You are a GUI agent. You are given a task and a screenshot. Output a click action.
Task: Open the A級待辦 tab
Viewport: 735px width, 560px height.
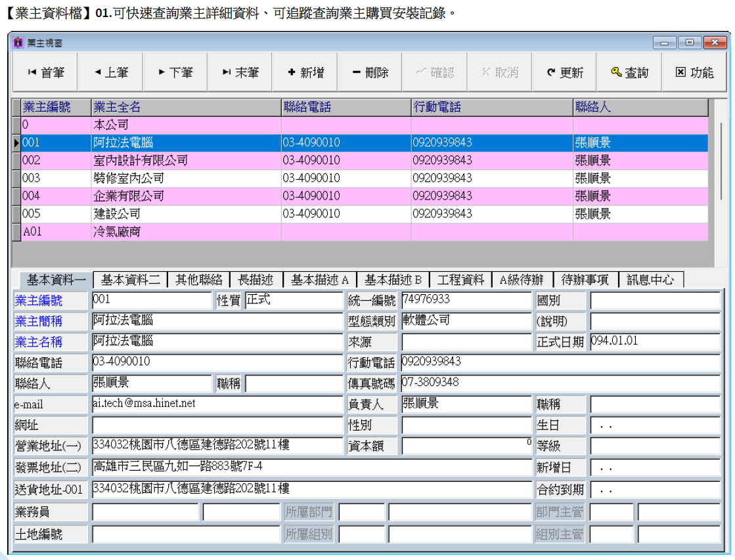pos(522,280)
